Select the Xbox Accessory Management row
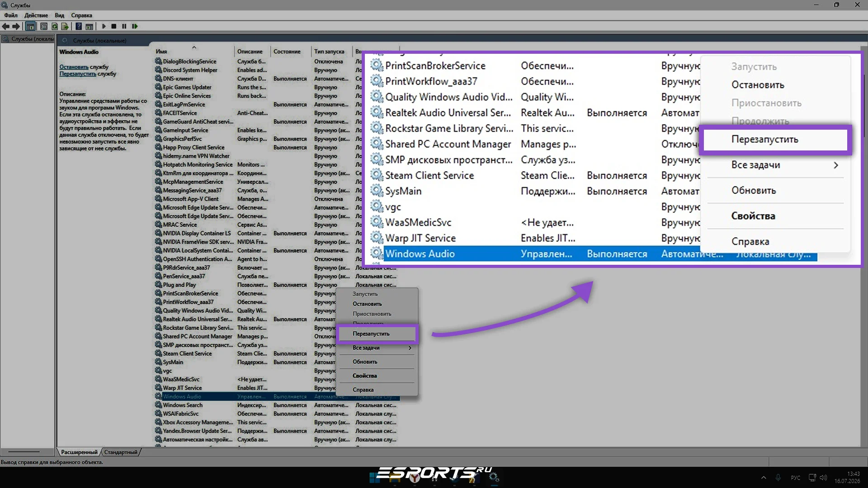 click(x=277, y=422)
